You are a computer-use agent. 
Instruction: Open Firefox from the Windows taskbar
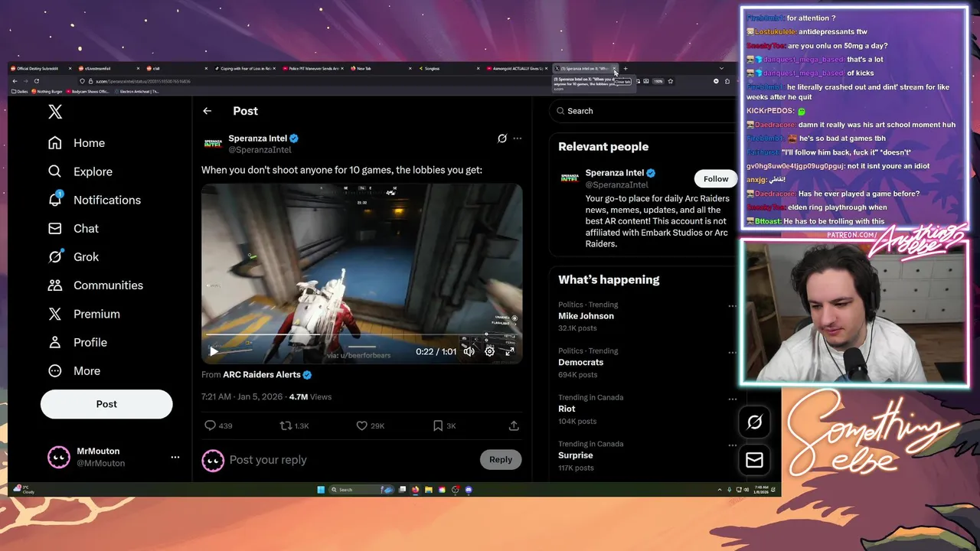pyautogui.click(x=415, y=490)
